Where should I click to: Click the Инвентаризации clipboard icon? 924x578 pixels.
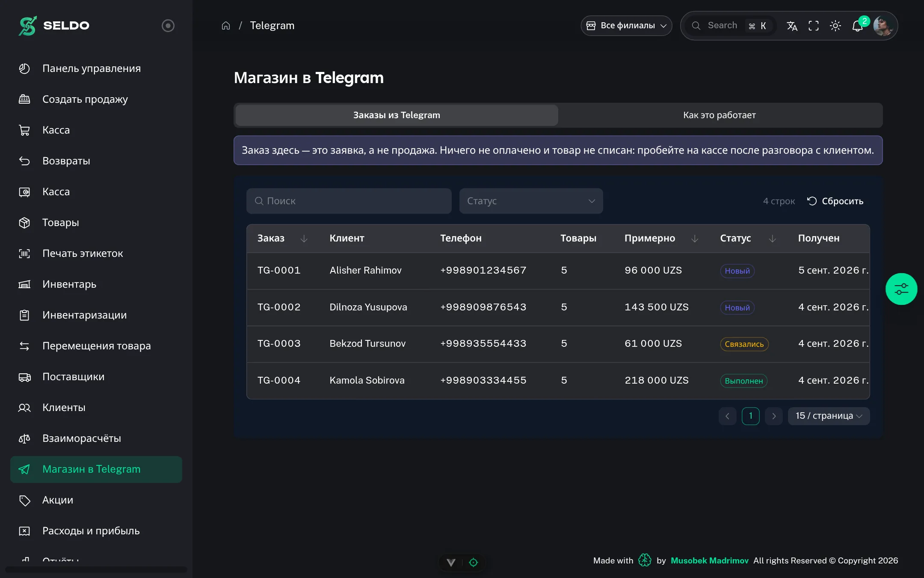click(24, 315)
